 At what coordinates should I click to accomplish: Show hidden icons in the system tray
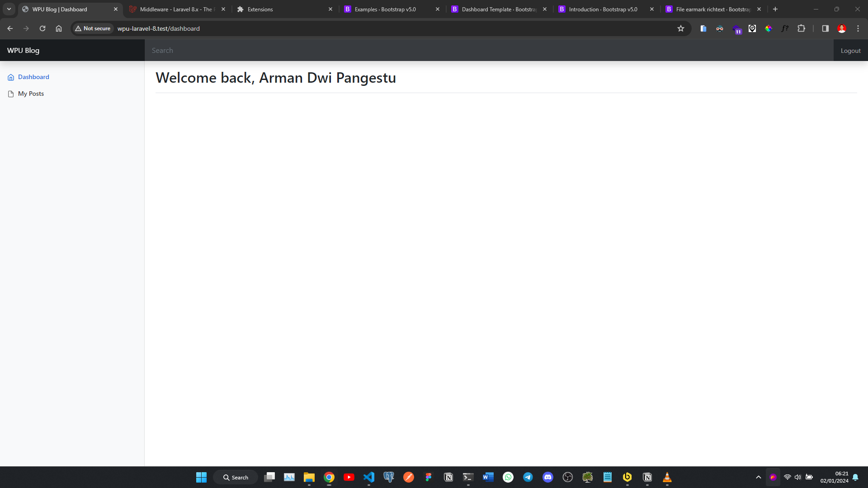(759, 477)
